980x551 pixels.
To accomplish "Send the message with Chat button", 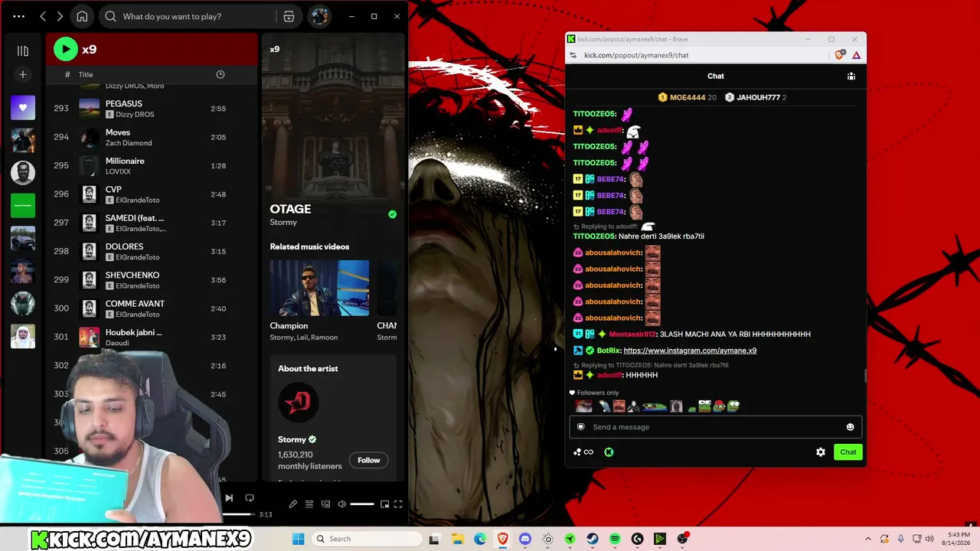I will (848, 452).
